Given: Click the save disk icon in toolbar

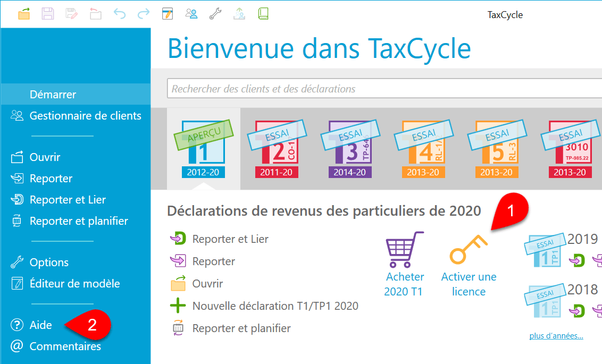Looking at the screenshot, I should coord(48,14).
